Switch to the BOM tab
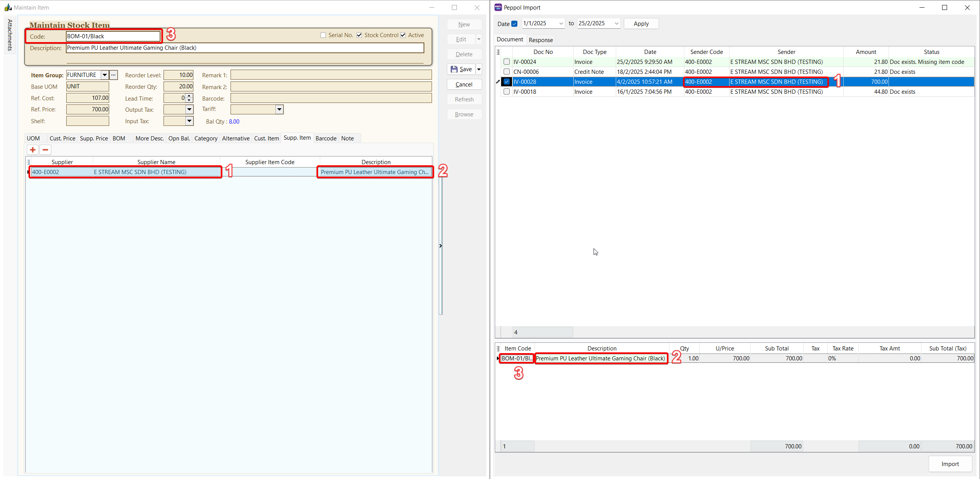The width and height of the screenshot is (980, 479). pos(119,138)
